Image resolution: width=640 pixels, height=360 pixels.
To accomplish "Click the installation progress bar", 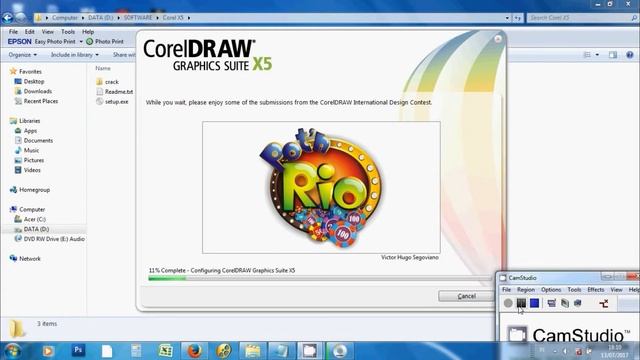I will click(320, 278).
